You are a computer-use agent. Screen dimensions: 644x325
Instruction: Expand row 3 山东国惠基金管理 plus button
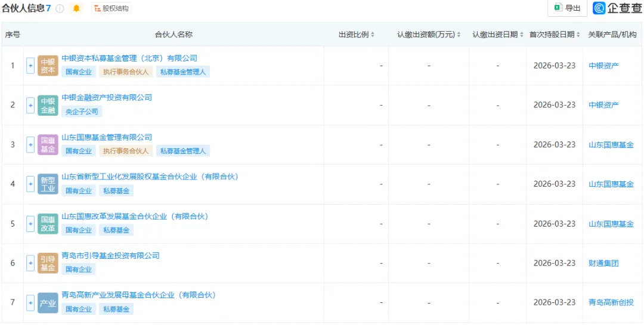pos(30,145)
